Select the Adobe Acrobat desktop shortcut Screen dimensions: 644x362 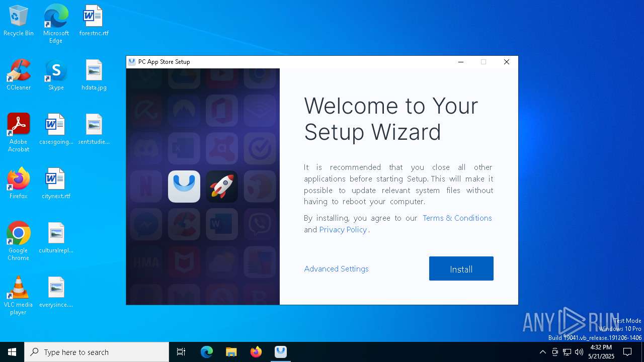pos(19,132)
